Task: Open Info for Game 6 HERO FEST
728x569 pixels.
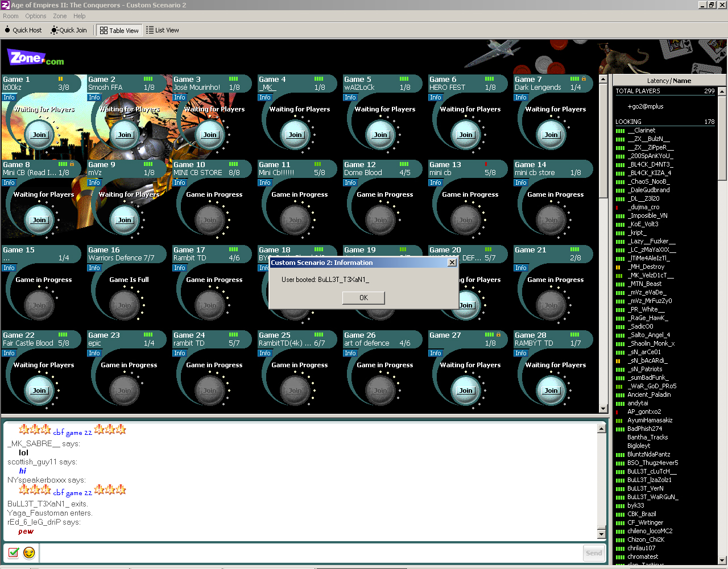Action: click(x=436, y=97)
